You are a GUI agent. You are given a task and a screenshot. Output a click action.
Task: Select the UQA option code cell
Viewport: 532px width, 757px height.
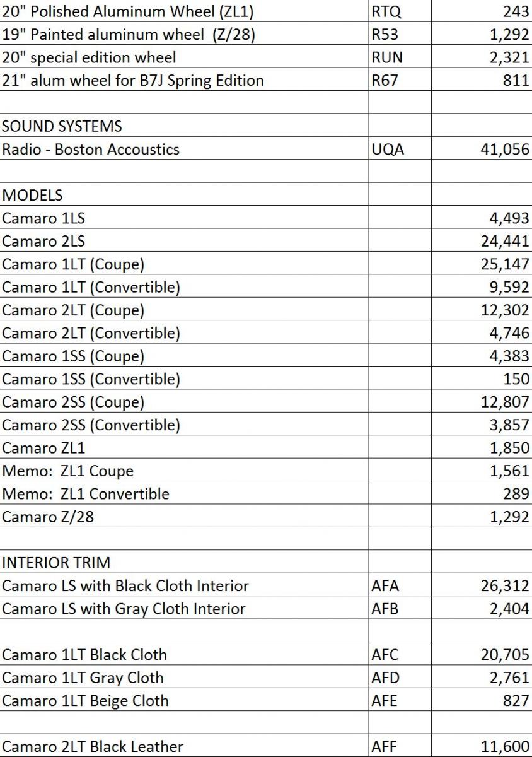click(384, 150)
